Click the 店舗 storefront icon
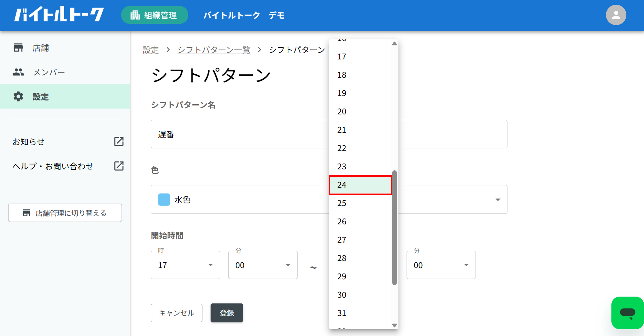644x336 pixels. pos(18,48)
